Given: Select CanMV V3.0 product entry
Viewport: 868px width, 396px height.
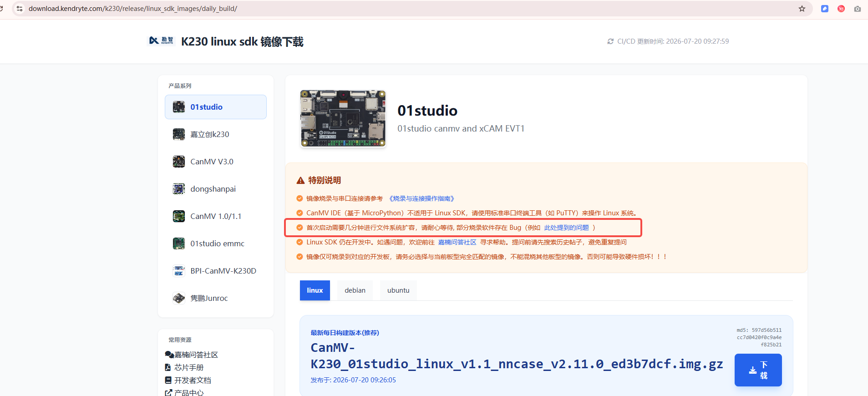Looking at the screenshot, I should pyautogui.click(x=216, y=162).
